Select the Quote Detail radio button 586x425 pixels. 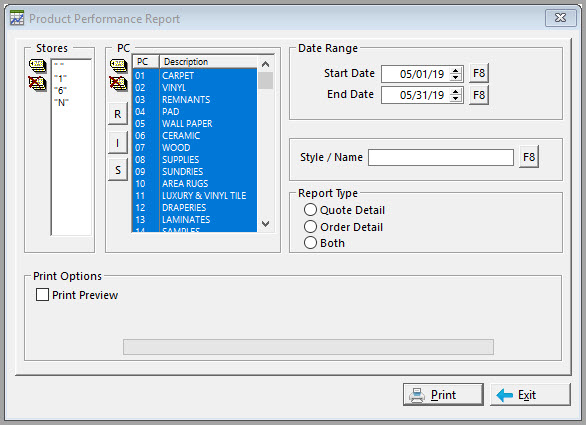[x=310, y=210]
